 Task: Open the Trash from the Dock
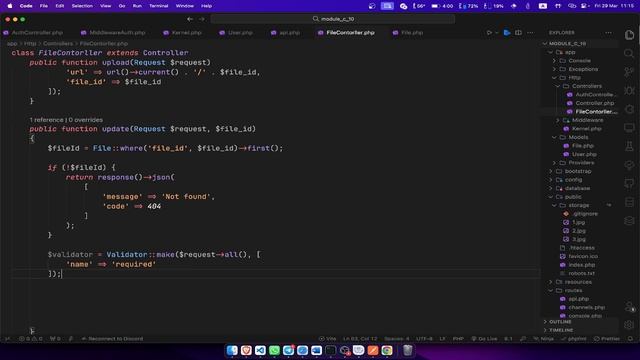coord(407,350)
